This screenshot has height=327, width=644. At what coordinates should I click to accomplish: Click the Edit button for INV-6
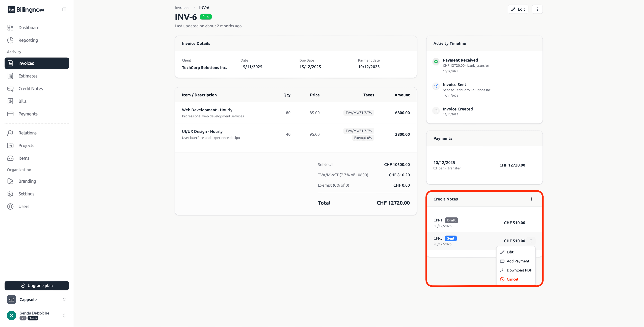click(x=518, y=9)
